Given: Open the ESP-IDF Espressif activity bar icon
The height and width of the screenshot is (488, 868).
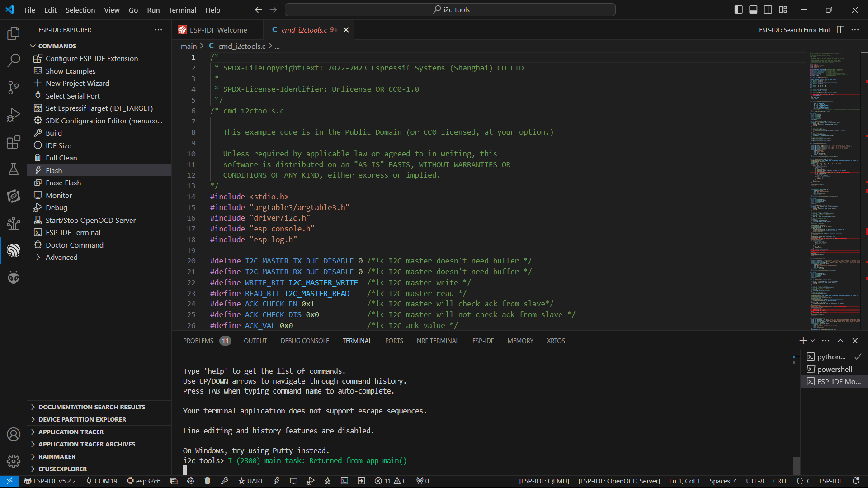Looking at the screenshot, I should (x=14, y=250).
